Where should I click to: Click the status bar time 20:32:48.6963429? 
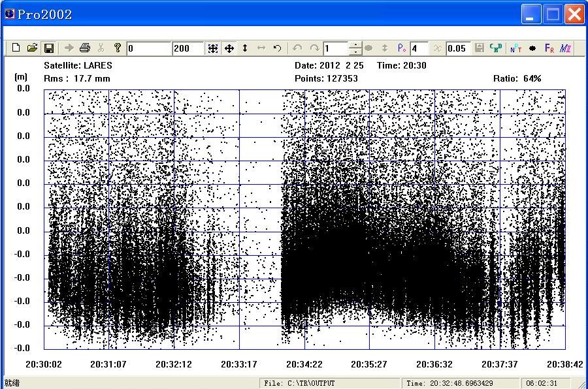tap(460, 383)
